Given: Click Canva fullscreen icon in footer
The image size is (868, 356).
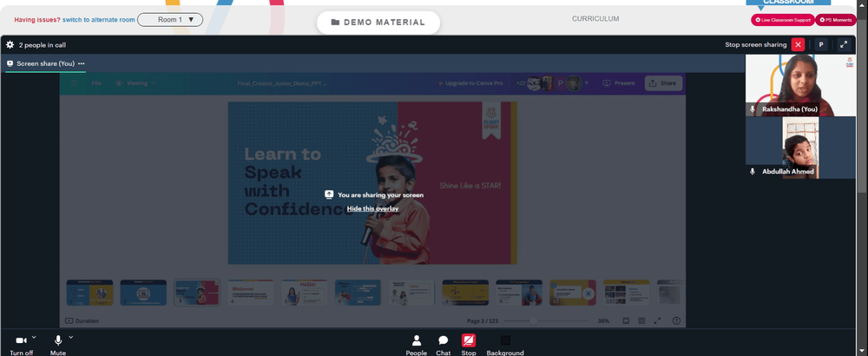Looking at the screenshot, I should click(657, 320).
